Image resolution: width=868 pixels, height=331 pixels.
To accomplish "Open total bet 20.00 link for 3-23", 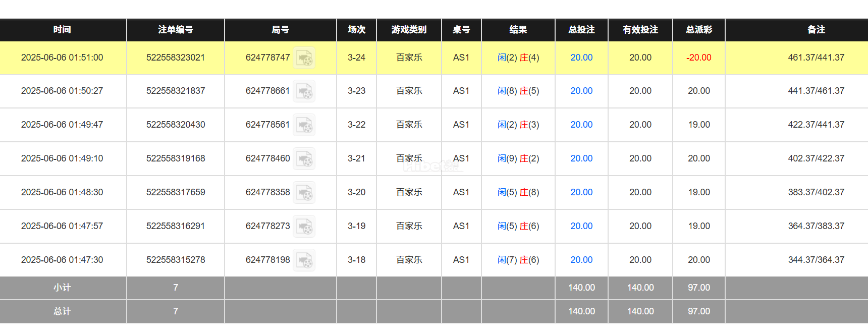I will (x=581, y=91).
